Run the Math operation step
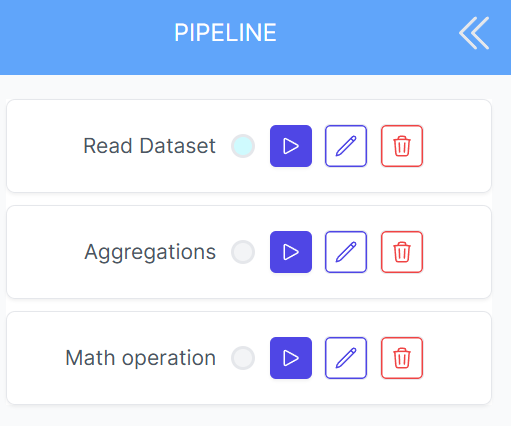Screen dimensions: 511x426 291,358
